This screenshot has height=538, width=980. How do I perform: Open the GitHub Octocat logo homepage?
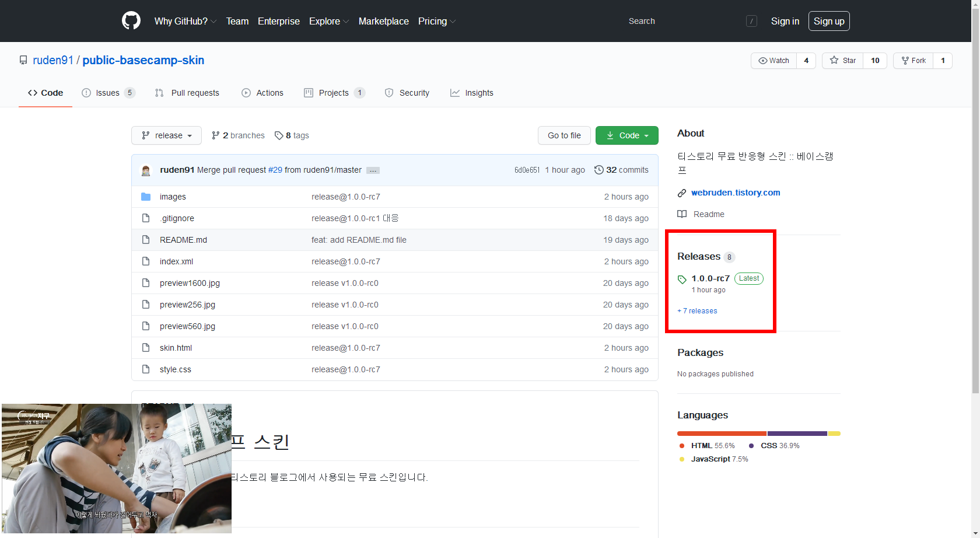tap(131, 21)
